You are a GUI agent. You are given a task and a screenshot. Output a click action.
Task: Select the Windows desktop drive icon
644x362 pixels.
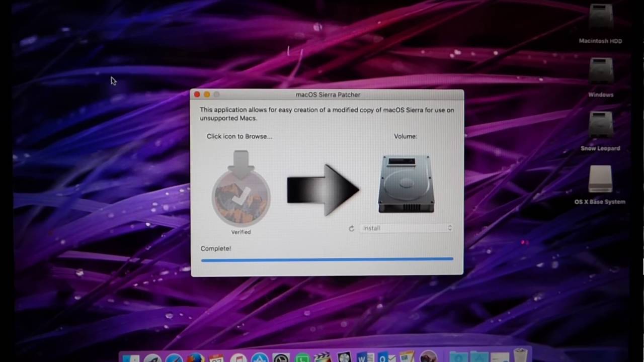[x=601, y=77]
